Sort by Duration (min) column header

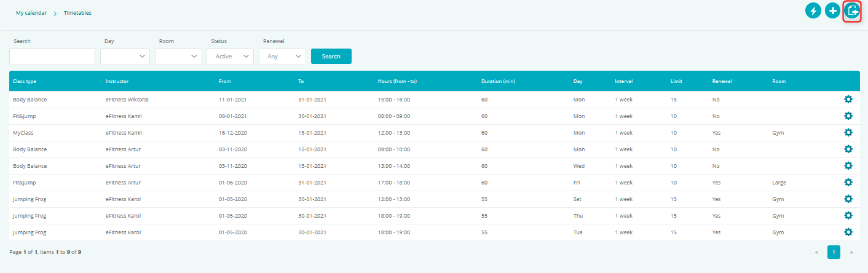(x=498, y=81)
